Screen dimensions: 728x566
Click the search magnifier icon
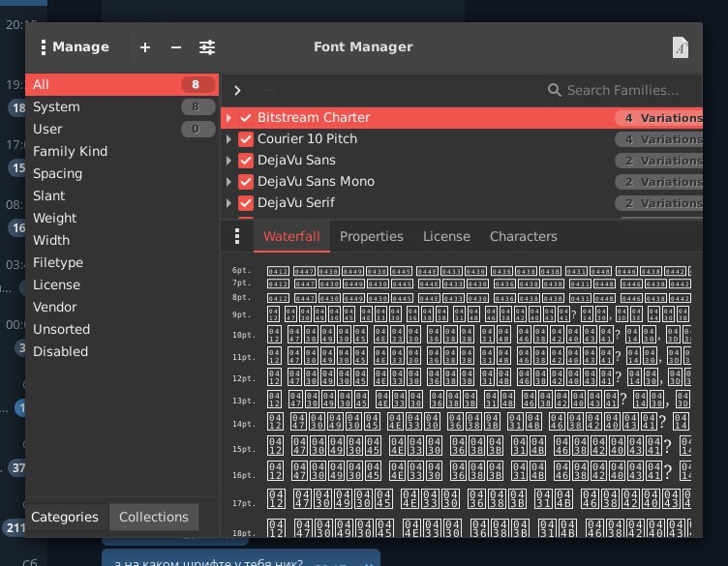click(555, 90)
